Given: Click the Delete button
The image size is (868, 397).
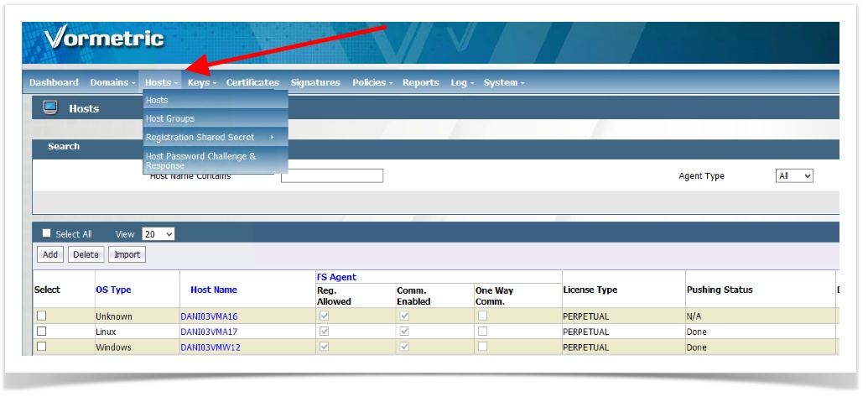Looking at the screenshot, I should (86, 254).
